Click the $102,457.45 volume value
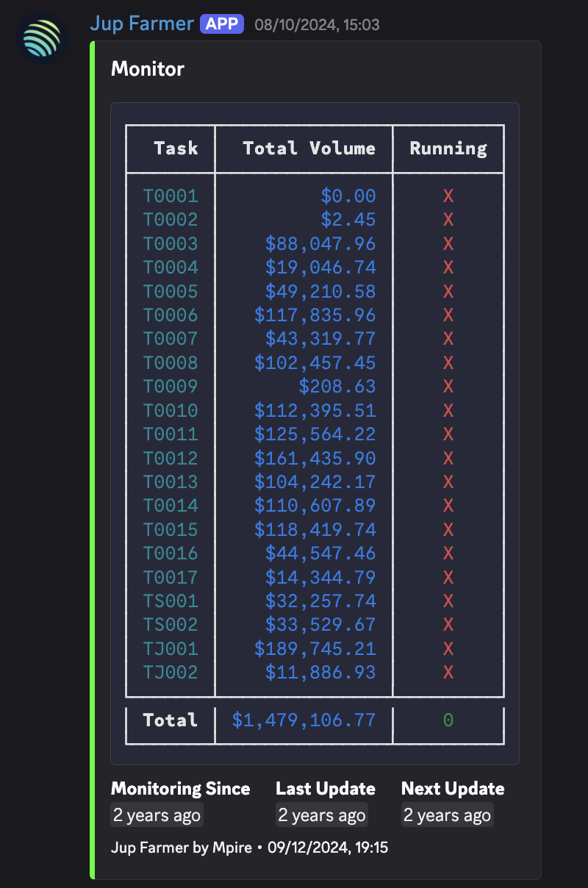The image size is (588, 888). [x=315, y=362]
